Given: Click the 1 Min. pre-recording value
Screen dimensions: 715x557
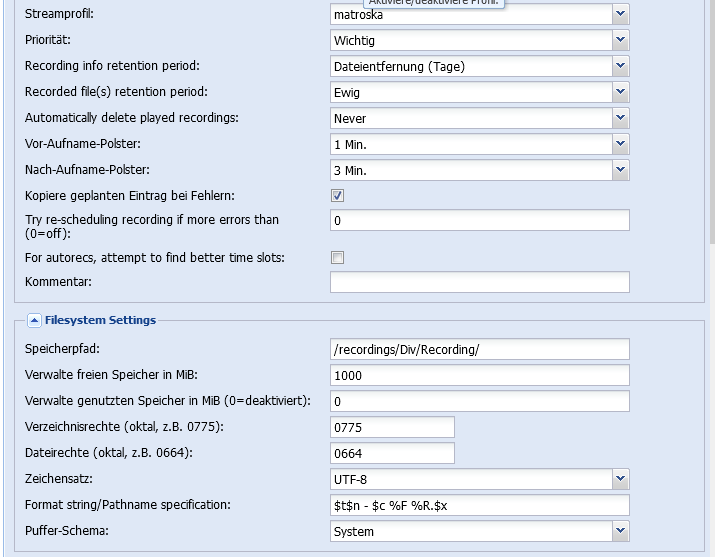Looking at the screenshot, I should point(471,144).
